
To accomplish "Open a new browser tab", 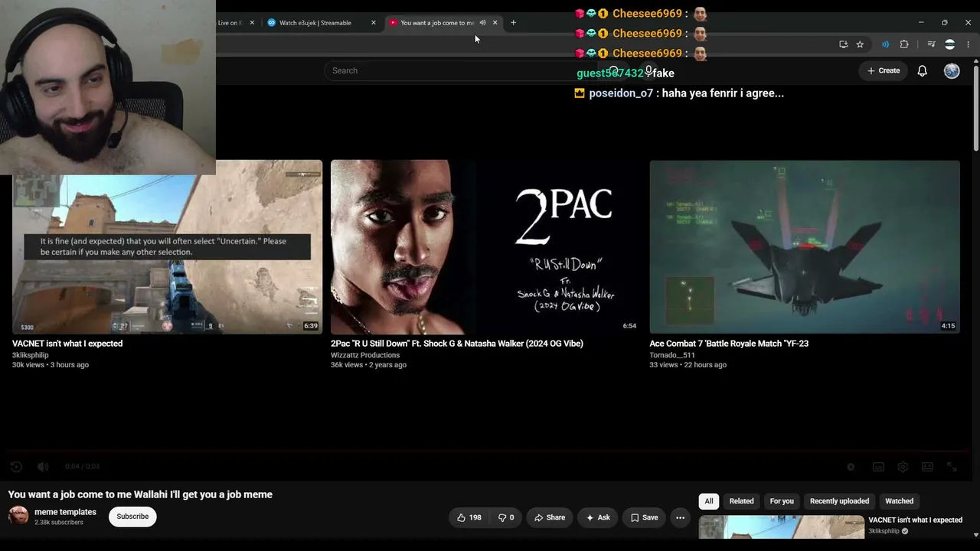I will [513, 23].
